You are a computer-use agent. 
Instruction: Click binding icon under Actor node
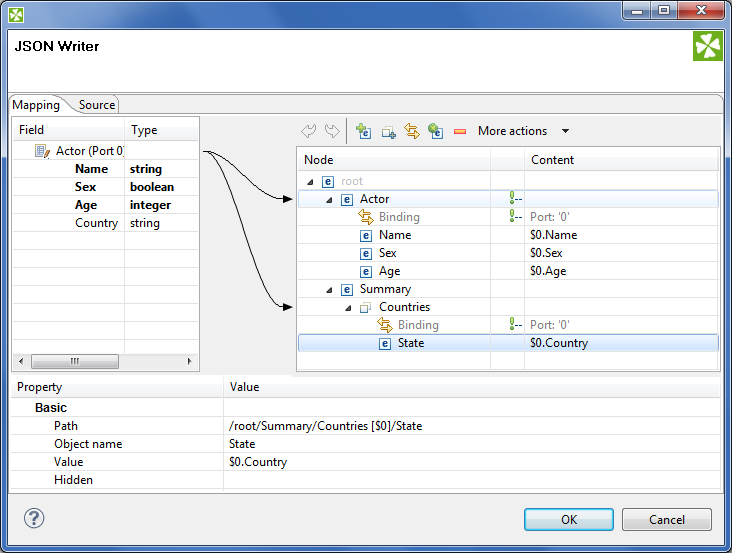366,217
